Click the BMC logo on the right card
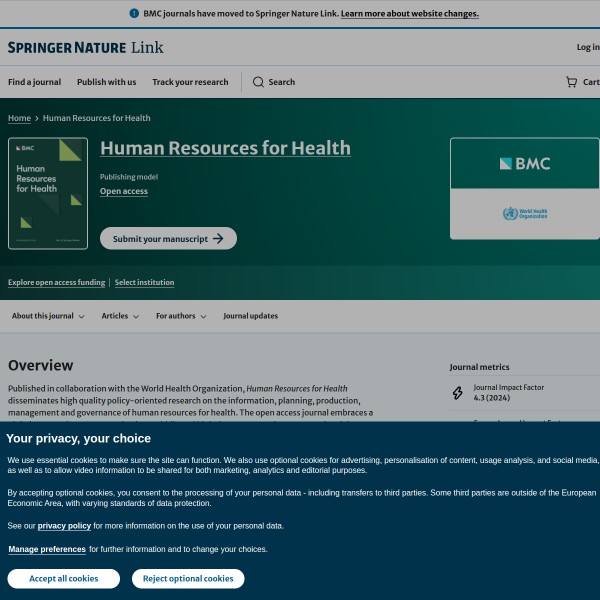The height and width of the screenshot is (600, 600). [524, 164]
